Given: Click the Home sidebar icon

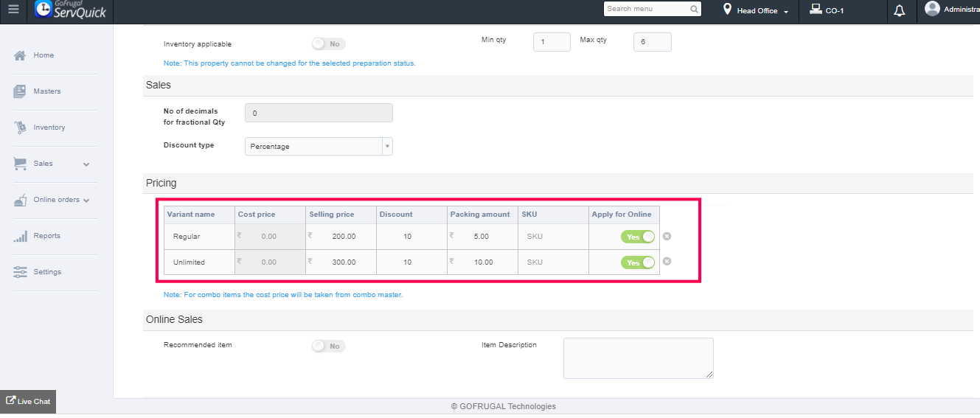Looking at the screenshot, I should coord(20,55).
